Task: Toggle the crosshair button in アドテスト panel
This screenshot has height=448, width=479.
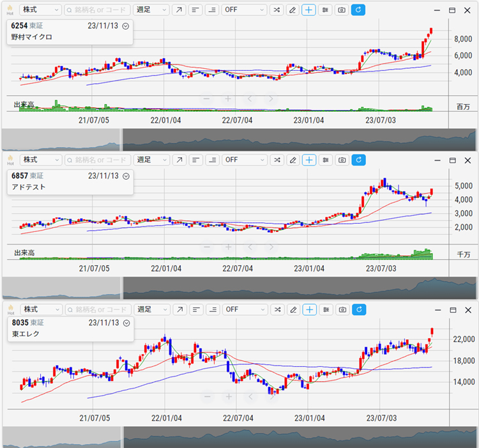Action: (309, 160)
